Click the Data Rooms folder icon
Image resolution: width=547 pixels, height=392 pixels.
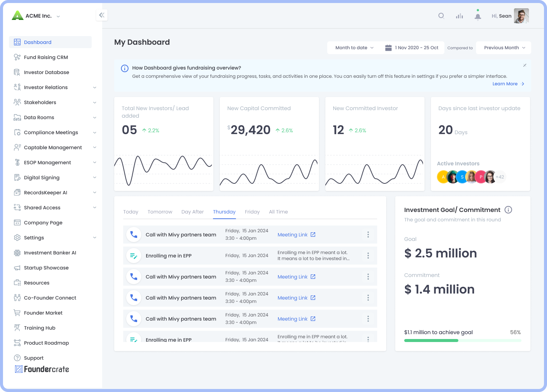(x=17, y=117)
